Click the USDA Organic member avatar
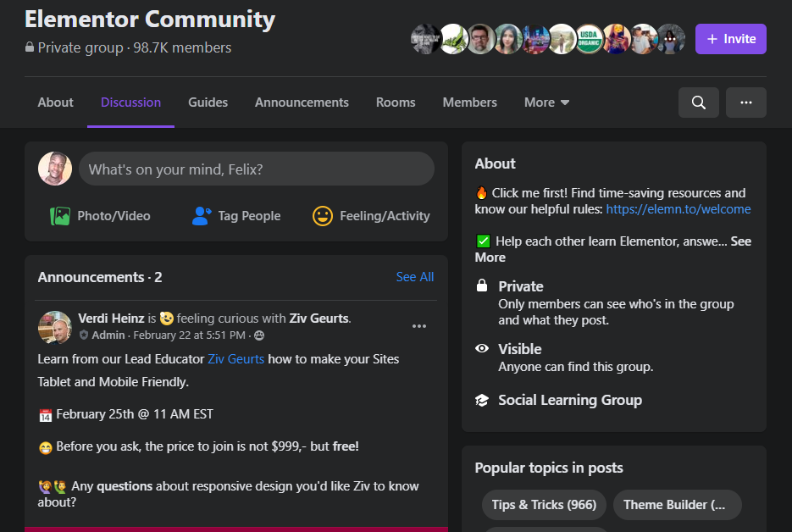The image size is (792, 532). click(x=589, y=39)
